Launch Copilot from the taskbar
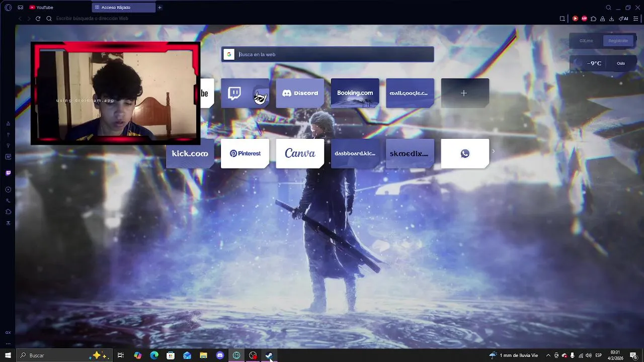644x362 pixels. pyautogui.click(x=138, y=355)
